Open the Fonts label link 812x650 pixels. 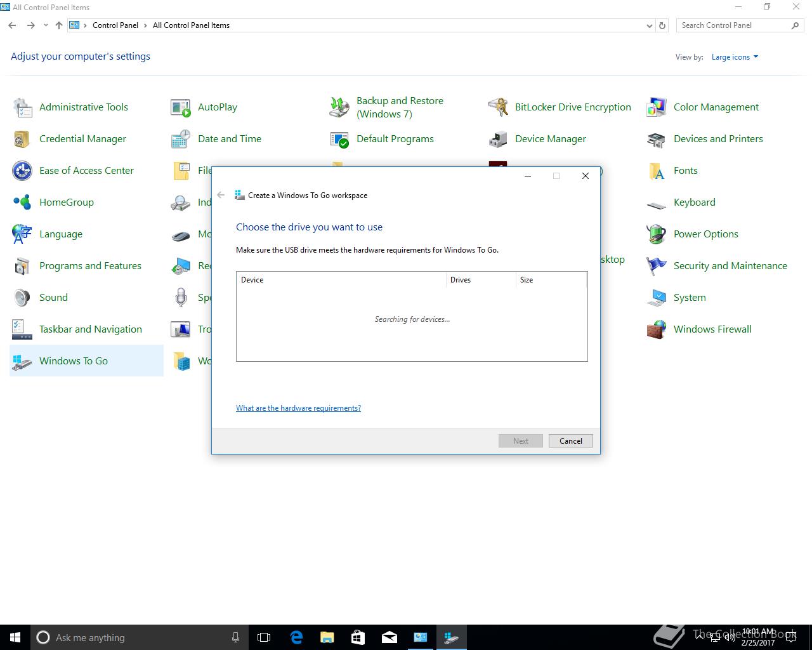tap(686, 171)
